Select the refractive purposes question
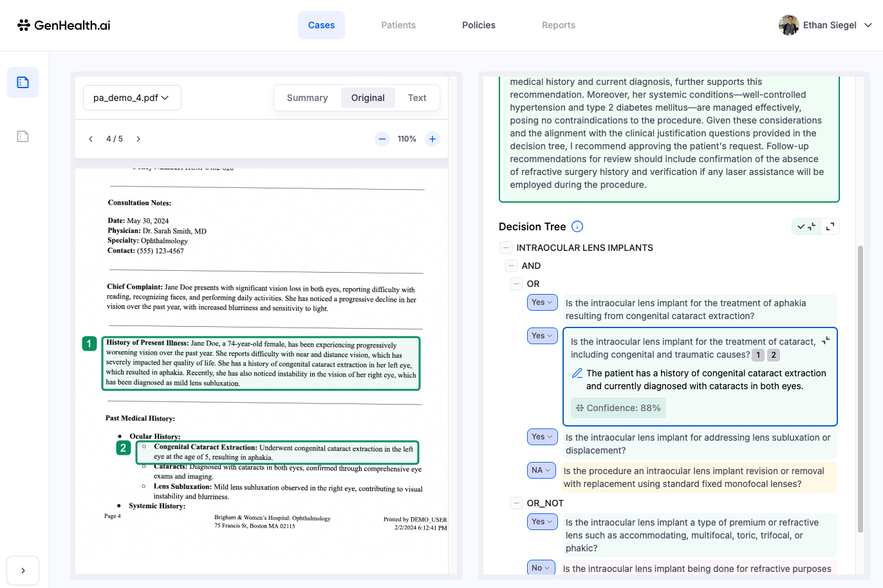 (699, 569)
